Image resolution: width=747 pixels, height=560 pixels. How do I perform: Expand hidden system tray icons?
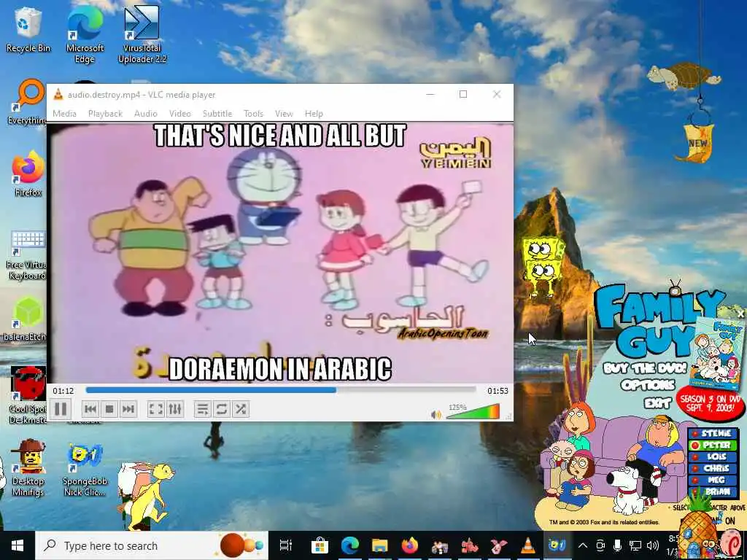coord(583,545)
